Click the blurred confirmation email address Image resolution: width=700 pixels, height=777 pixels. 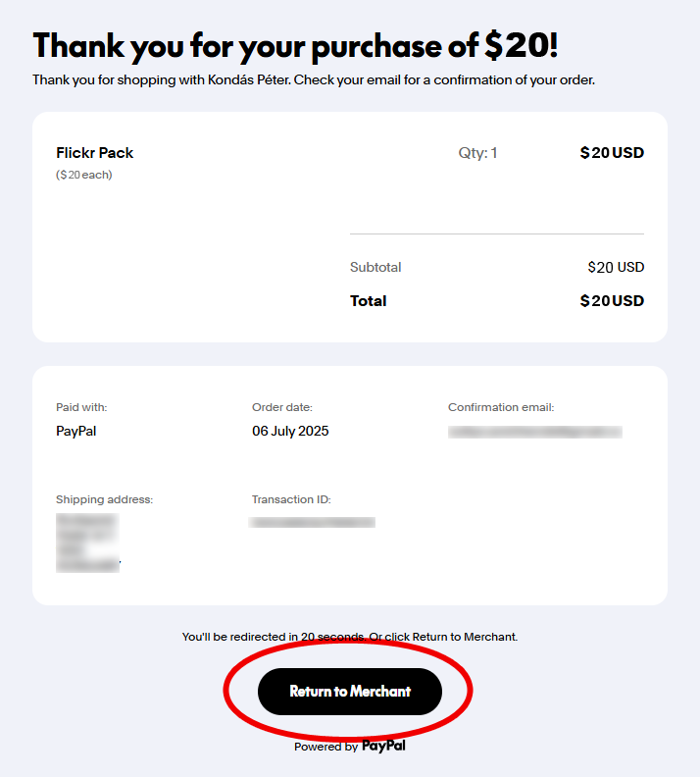click(534, 432)
